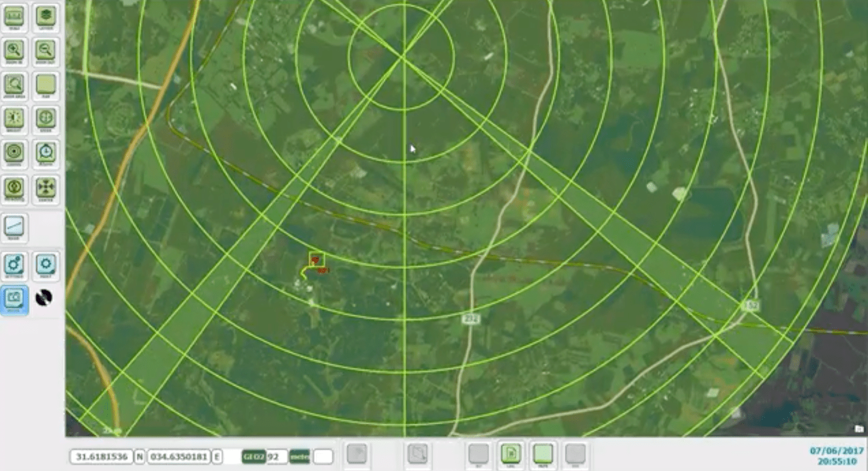Image resolution: width=868 pixels, height=471 pixels.
Task: Click the Scale tool icon
Action: click(15, 16)
